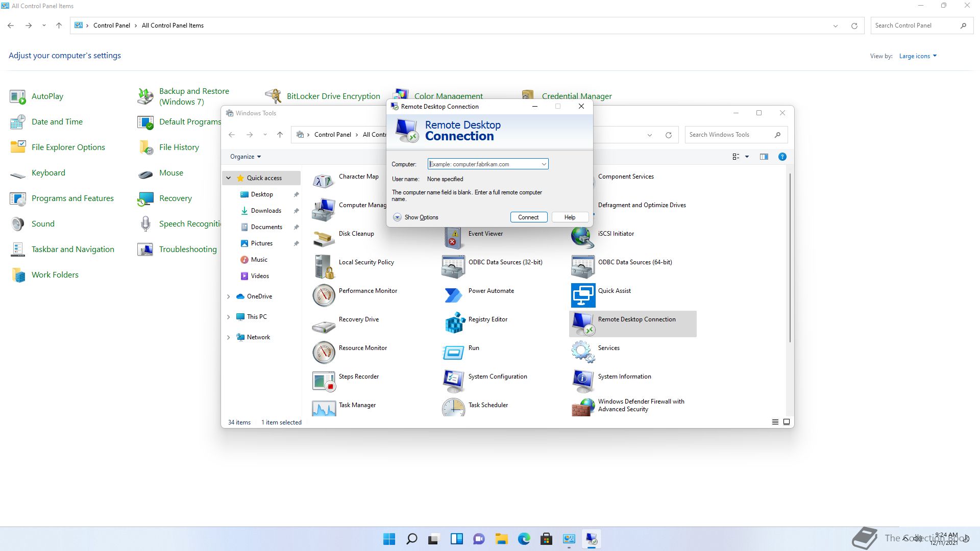Open the change your view dropdown arrow in Windows Tools

747,157
